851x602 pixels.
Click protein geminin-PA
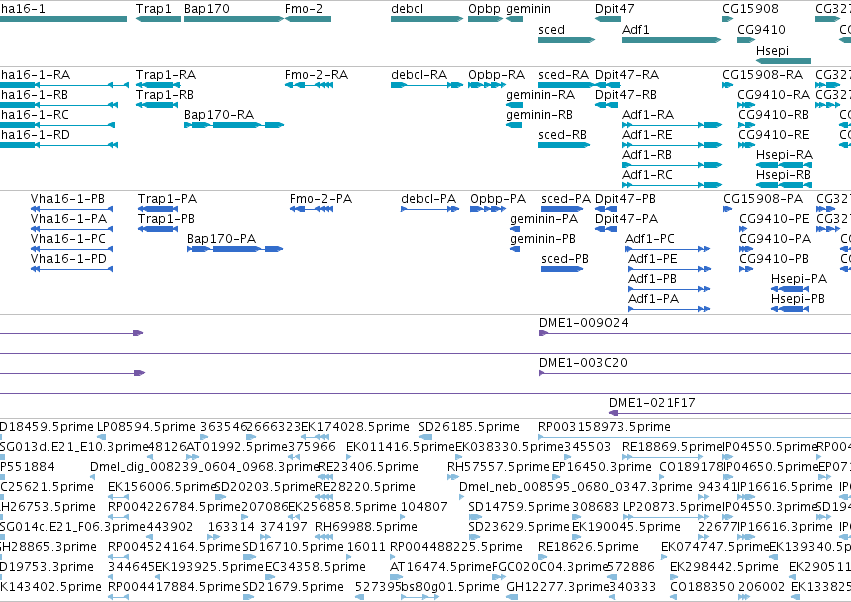tap(515, 229)
